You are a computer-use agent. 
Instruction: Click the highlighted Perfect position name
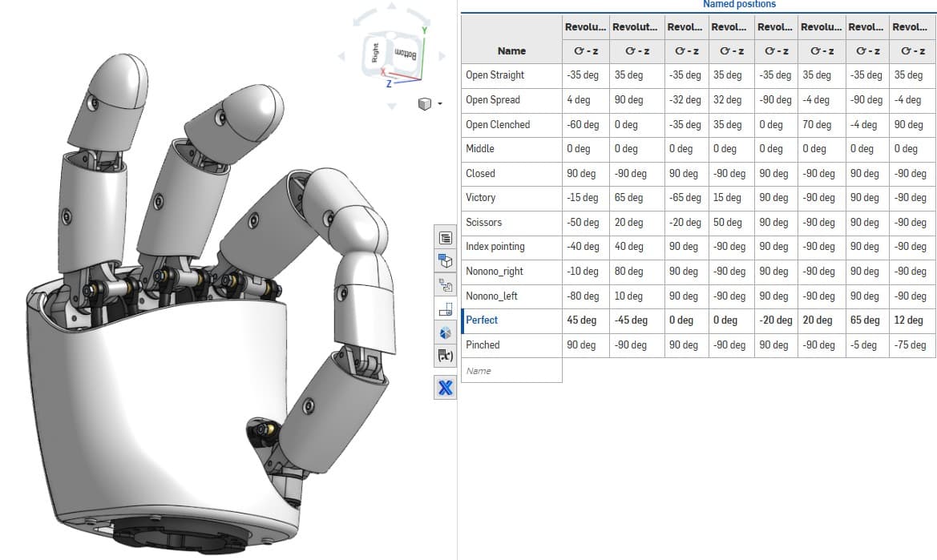(482, 320)
